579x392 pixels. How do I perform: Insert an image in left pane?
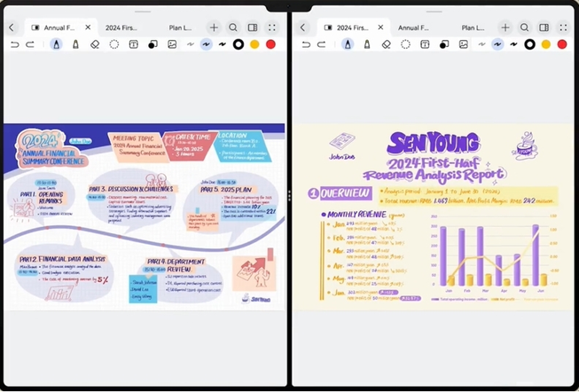[172, 44]
